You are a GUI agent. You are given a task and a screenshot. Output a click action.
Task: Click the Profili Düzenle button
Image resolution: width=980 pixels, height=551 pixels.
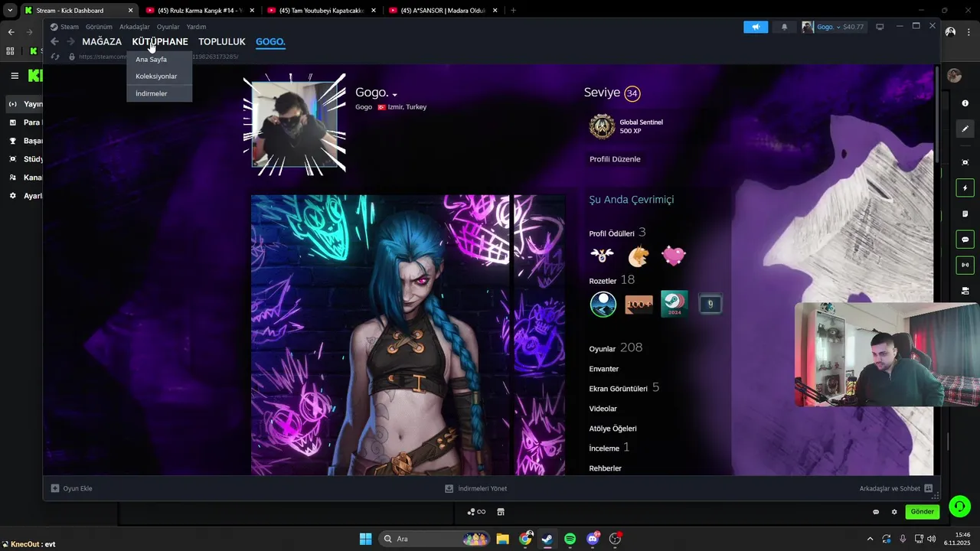point(615,159)
